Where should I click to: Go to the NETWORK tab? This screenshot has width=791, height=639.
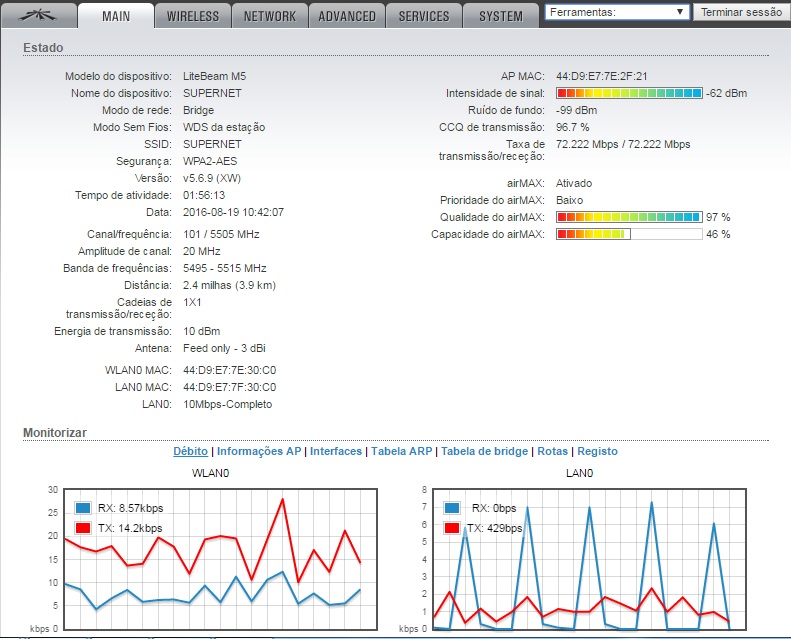(270, 16)
